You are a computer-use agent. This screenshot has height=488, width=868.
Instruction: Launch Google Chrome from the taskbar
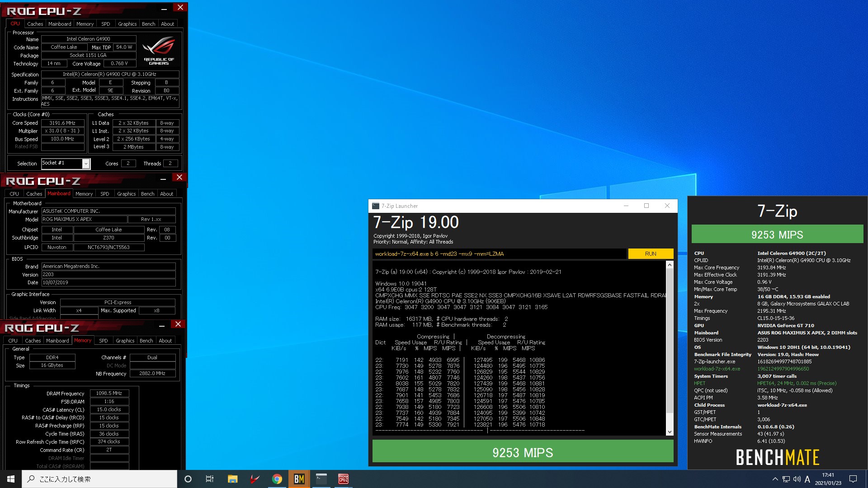[x=277, y=479]
